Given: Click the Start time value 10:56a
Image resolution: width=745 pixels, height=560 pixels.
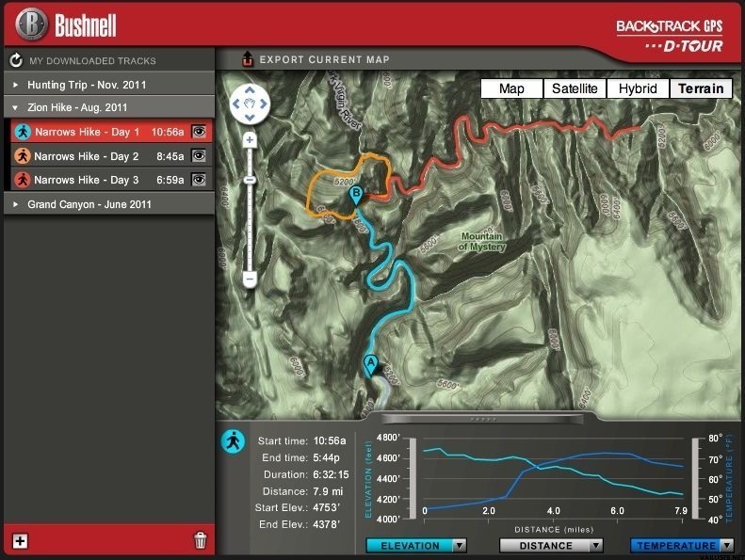Looking at the screenshot, I should click(330, 440).
